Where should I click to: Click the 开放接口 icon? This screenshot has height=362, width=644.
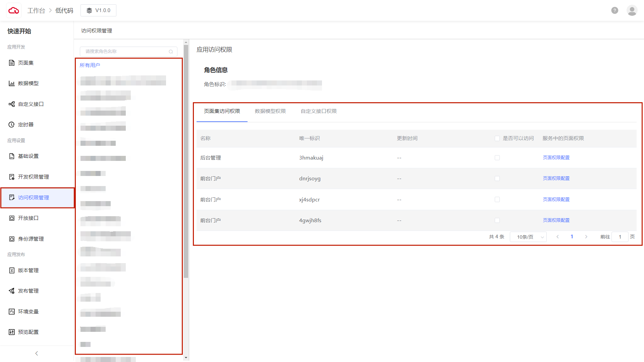point(12,218)
